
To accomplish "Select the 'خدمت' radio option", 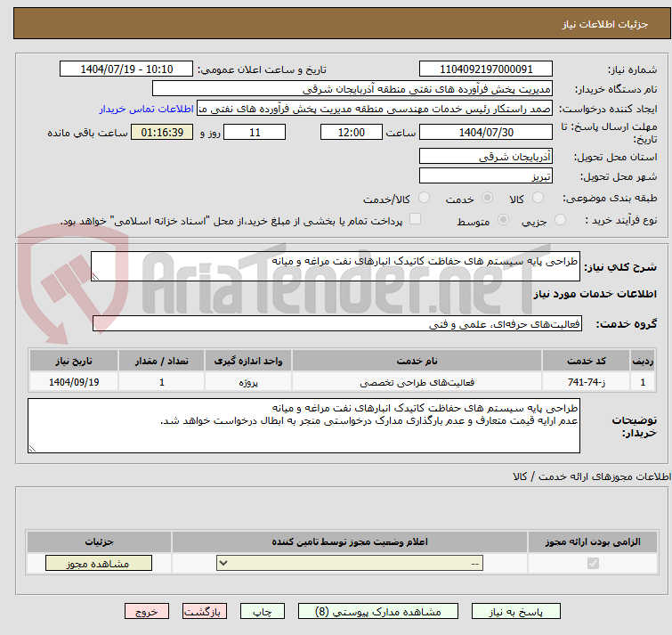I will click(486, 198).
